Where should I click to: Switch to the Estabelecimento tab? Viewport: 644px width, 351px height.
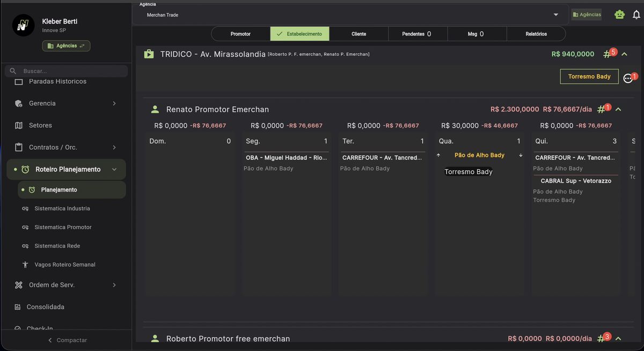coord(300,33)
